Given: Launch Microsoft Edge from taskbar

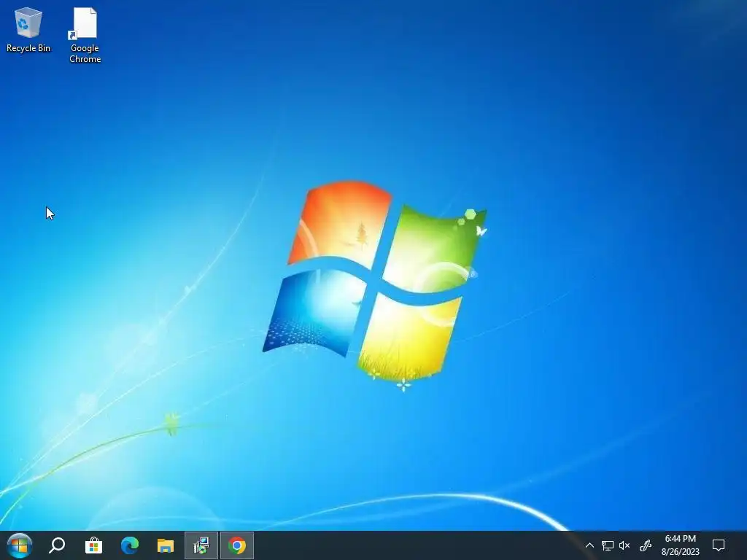Looking at the screenshot, I should 130,545.
